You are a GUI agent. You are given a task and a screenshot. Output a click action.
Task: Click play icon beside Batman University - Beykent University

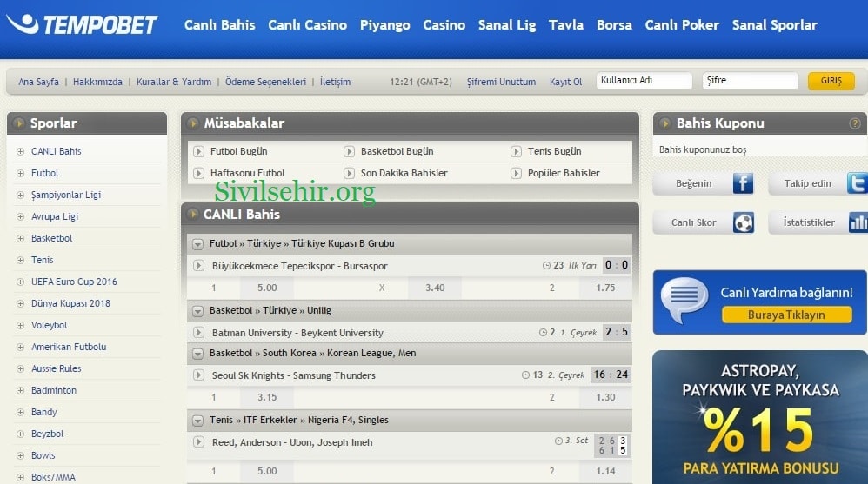(198, 333)
